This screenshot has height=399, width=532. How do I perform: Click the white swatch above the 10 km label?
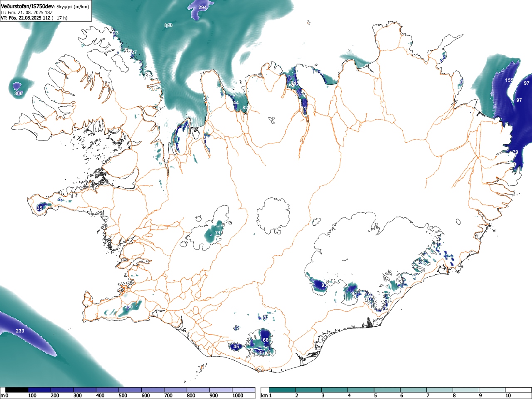[x=519, y=390]
